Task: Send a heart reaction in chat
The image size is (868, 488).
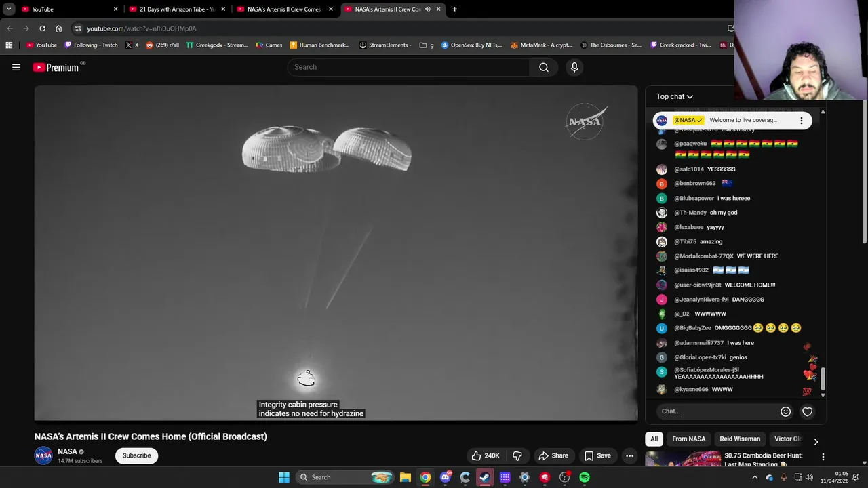Action: (807, 411)
